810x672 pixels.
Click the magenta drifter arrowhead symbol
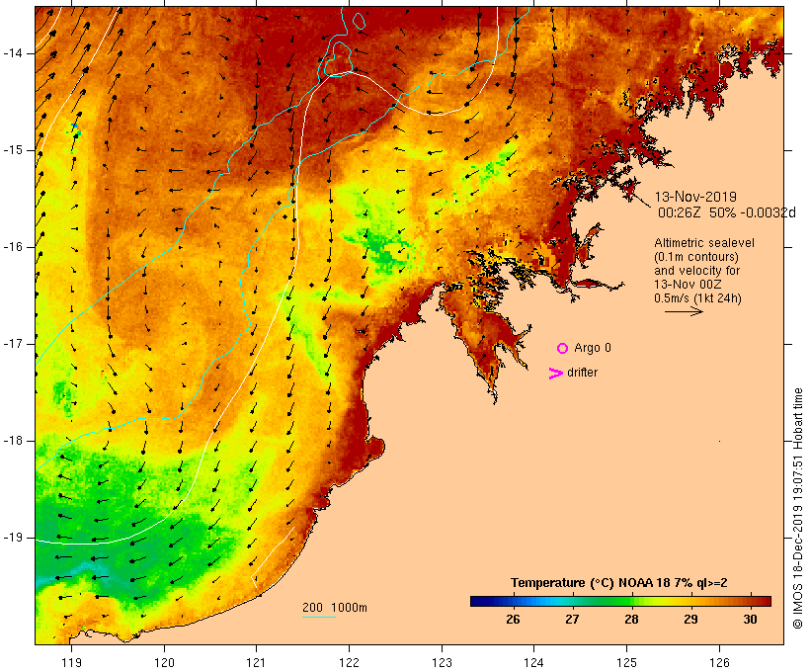point(555,374)
